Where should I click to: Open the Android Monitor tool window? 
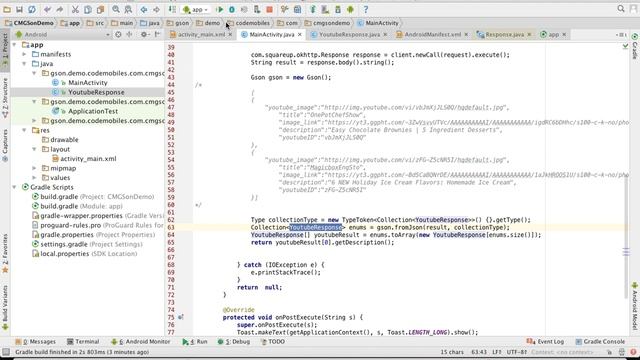click(x=140, y=342)
